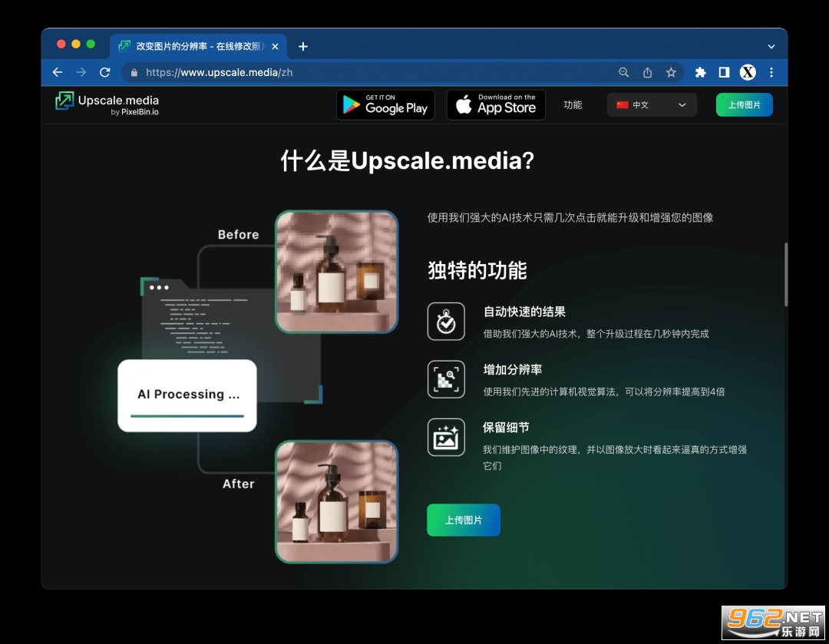This screenshot has height=644, width=829.
Task: Reload the page with the refresh icon
Action: (105, 72)
